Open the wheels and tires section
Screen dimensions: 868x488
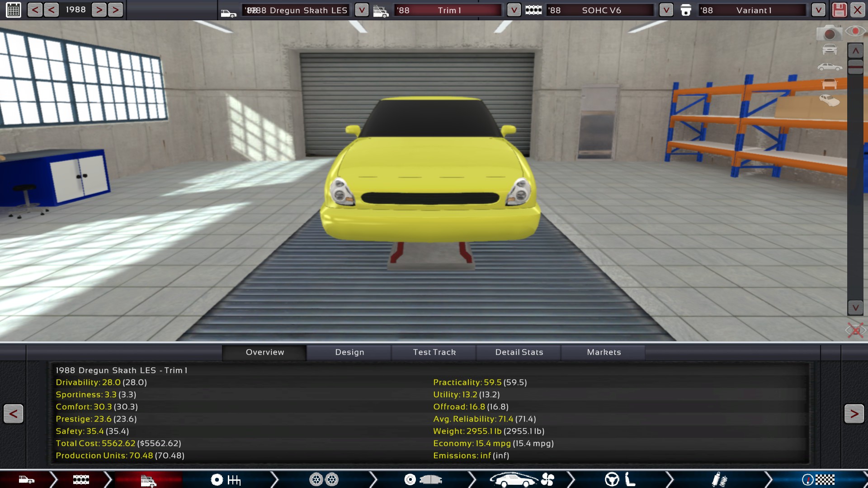point(324,479)
